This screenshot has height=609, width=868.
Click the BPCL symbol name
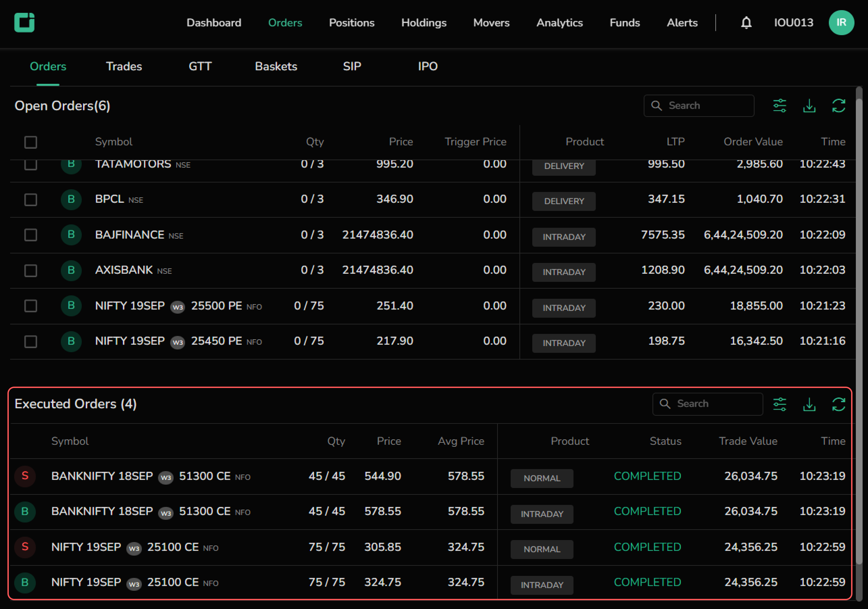click(x=109, y=199)
